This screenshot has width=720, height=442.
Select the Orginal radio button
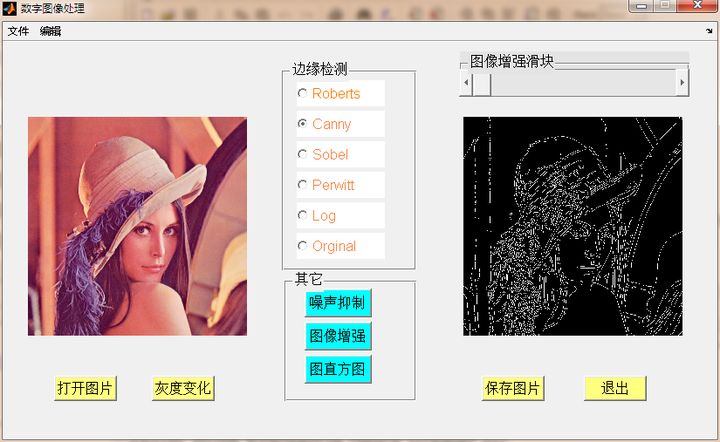pyautogui.click(x=340, y=246)
